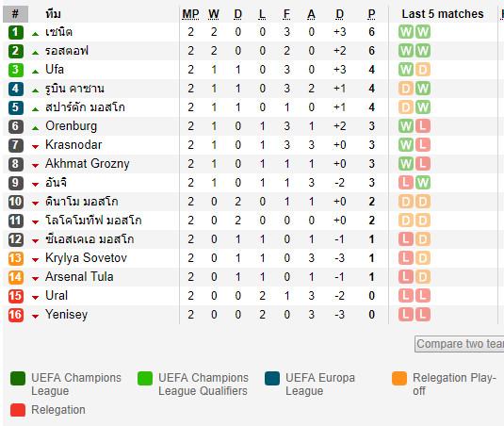Click the green up arrow beside Ufa
This screenshot has height=426, width=504.
pyautogui.click(x=36, y=72)
